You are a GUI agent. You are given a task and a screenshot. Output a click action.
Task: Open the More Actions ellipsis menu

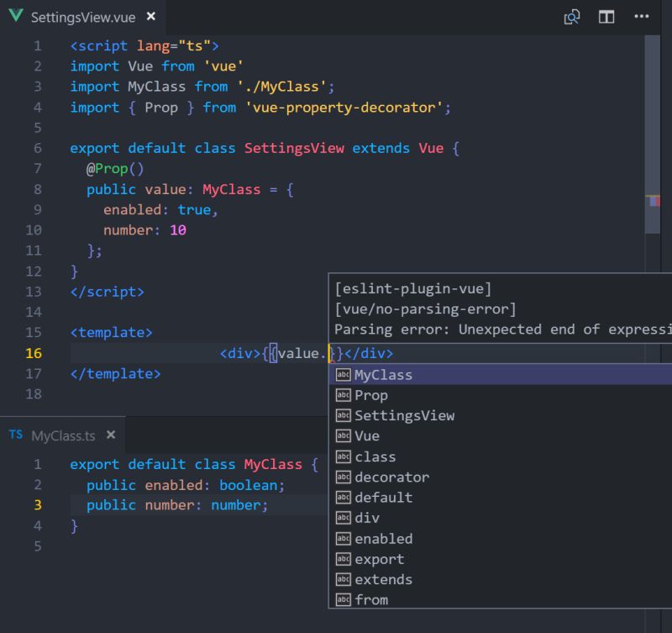pyautogui.click(x=641, y=17)
